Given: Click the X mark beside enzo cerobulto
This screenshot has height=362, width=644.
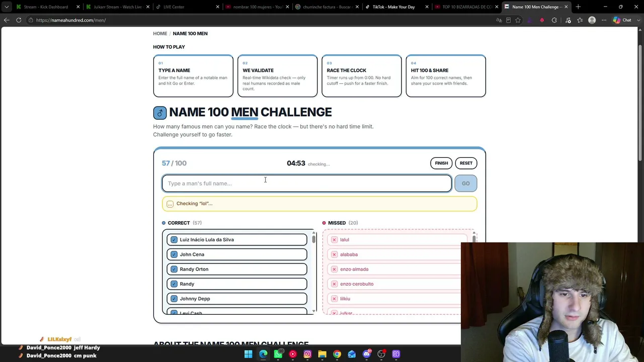Looking at the screenshot, I should point(334,284).
